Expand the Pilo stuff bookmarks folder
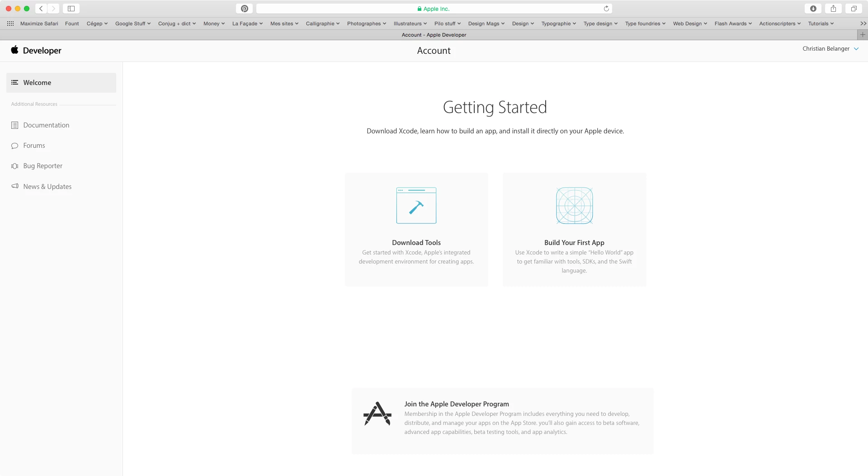Screen dimensions: 868x476 448,24
